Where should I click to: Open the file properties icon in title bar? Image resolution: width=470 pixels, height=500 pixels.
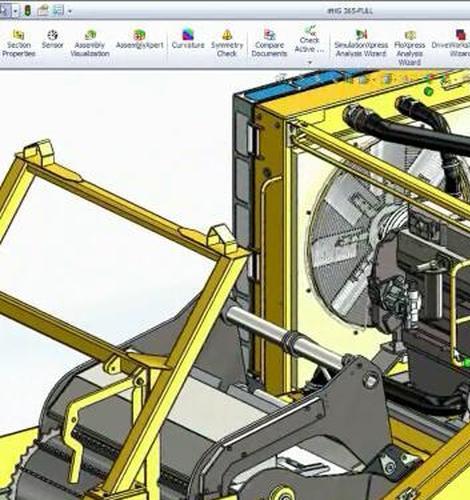[43, 11]
